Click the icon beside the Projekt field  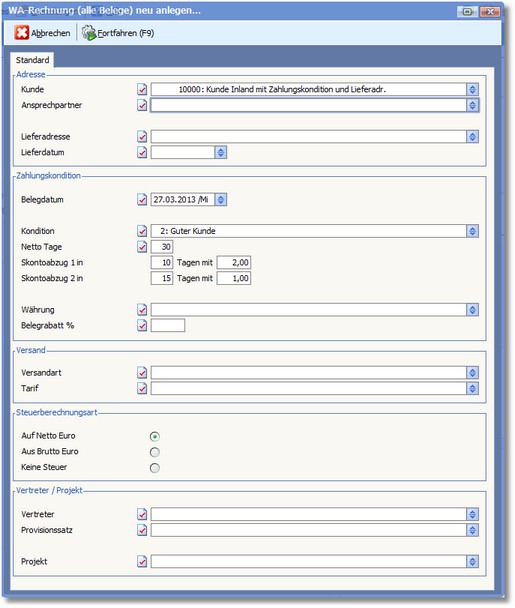(142, 561)
